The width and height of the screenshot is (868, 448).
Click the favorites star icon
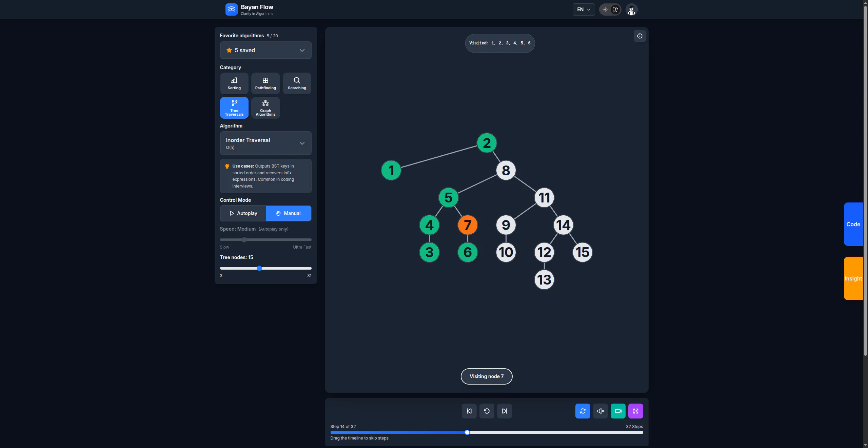229,50
